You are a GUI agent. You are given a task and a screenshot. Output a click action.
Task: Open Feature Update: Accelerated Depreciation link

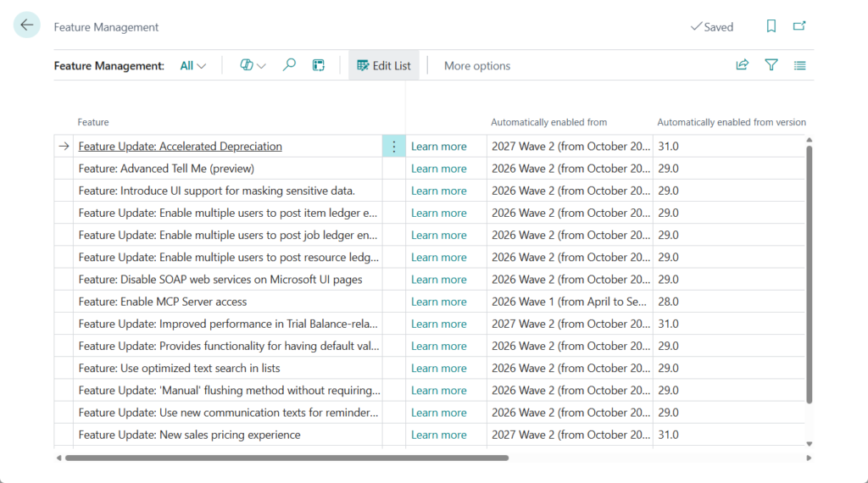tap(180, 147)
